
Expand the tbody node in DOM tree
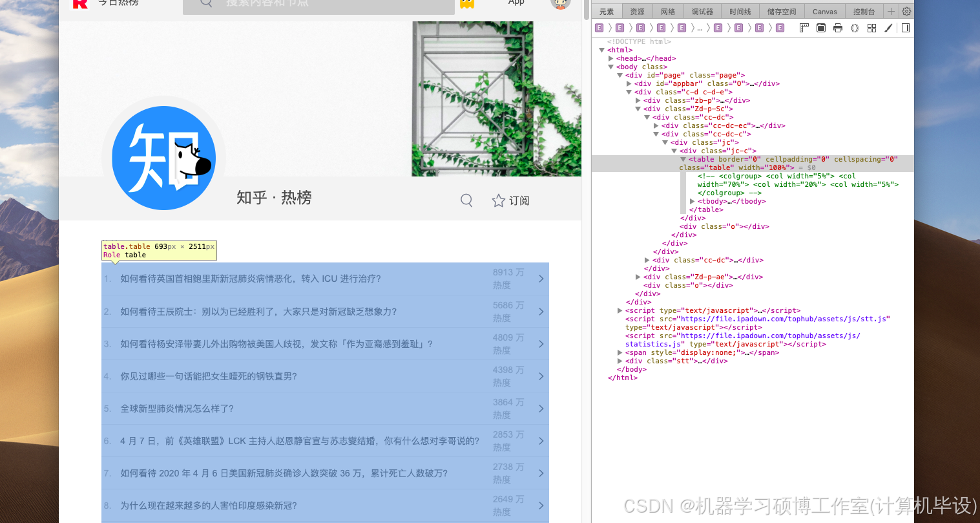[x=692, y=201]
